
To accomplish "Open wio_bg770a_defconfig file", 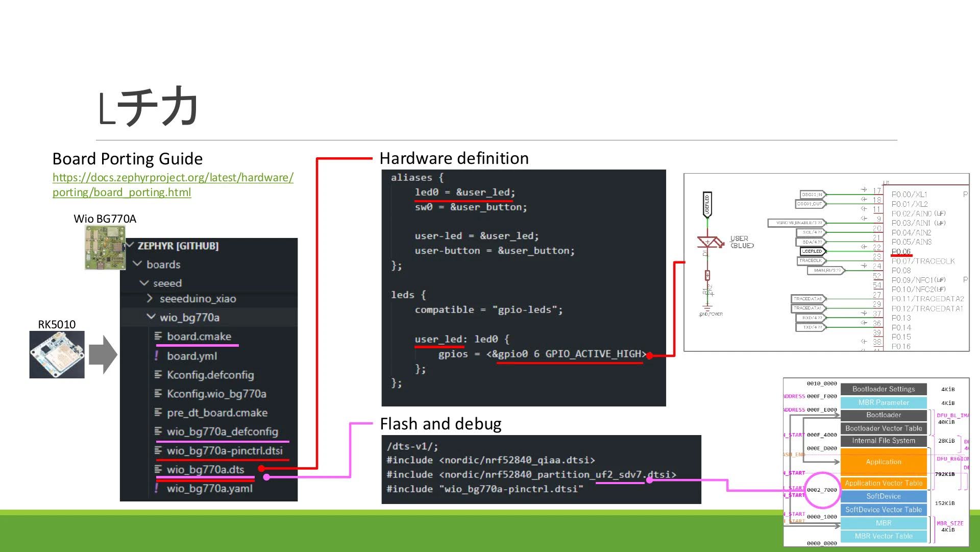I will [222, 431].
